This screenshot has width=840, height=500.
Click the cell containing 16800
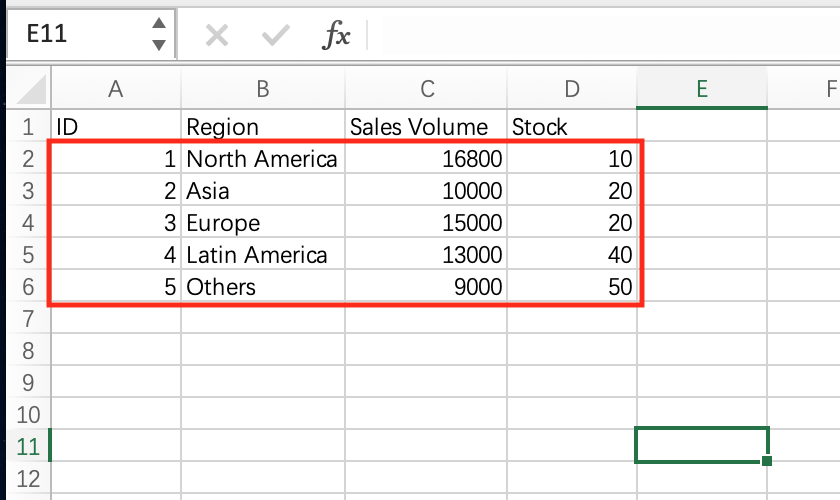coord(427,159)
